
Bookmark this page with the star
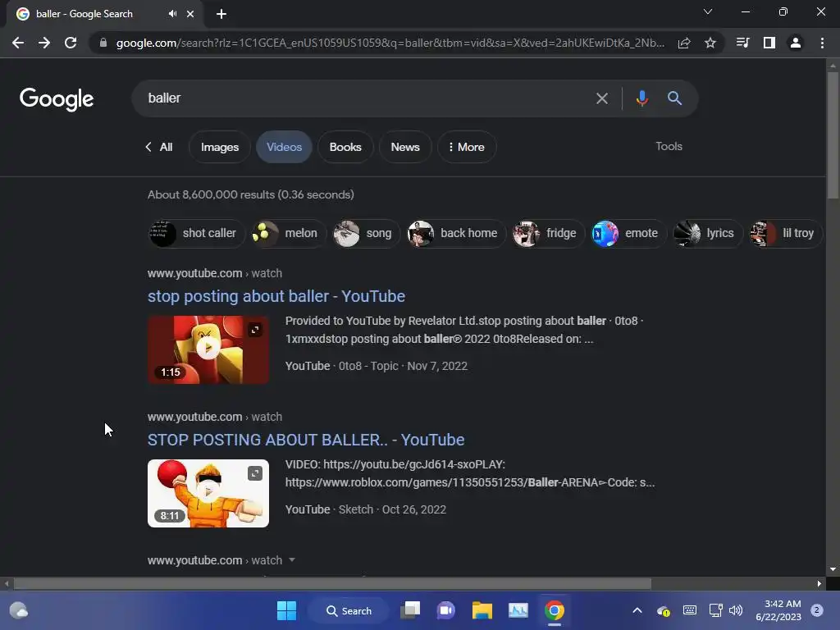click(x=710, y=43)
